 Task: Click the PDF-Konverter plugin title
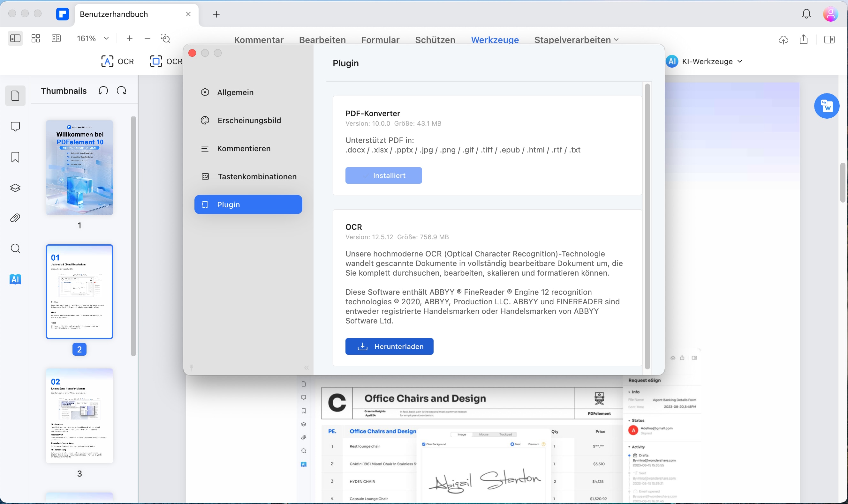point(373,114)
